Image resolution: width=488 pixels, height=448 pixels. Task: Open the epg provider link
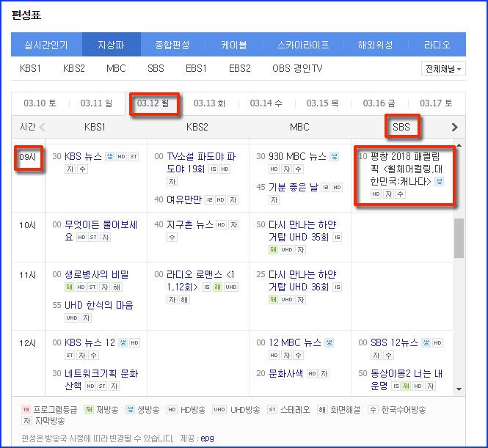coord(207,438)
